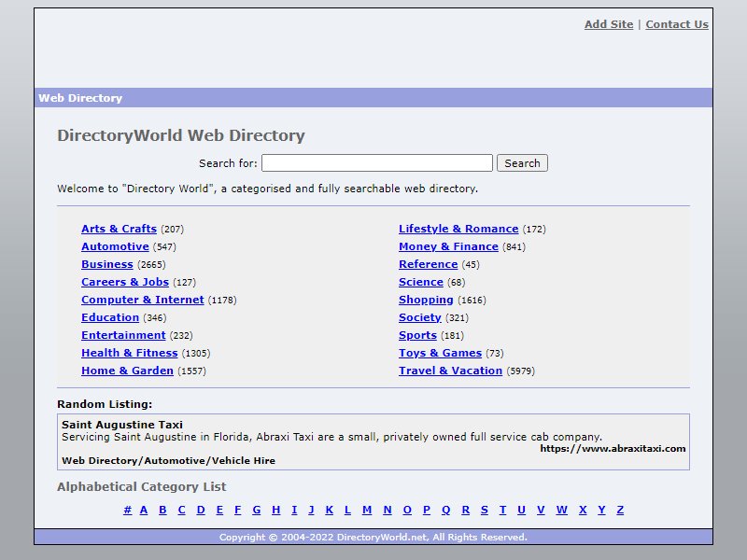The width and height of the screenshot is (747, 560).
Task: Select letter P in alphabetical list
Action: pos(427,510)
